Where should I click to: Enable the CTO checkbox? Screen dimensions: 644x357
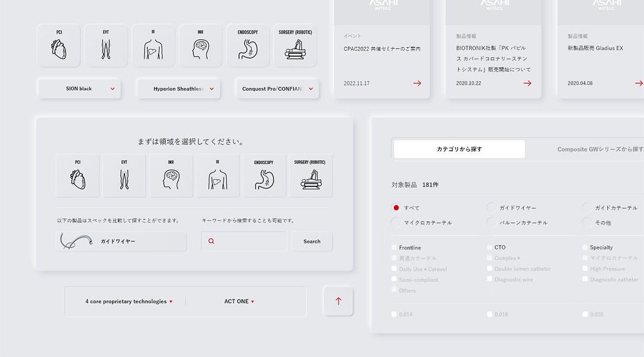point(490,248)
